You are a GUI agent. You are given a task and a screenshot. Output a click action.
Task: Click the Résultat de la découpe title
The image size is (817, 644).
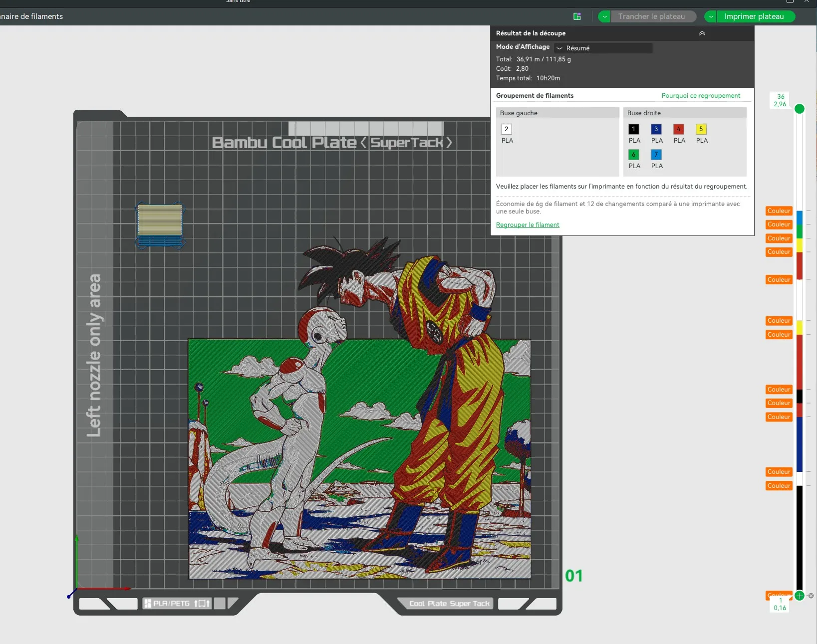click(531, 33)
